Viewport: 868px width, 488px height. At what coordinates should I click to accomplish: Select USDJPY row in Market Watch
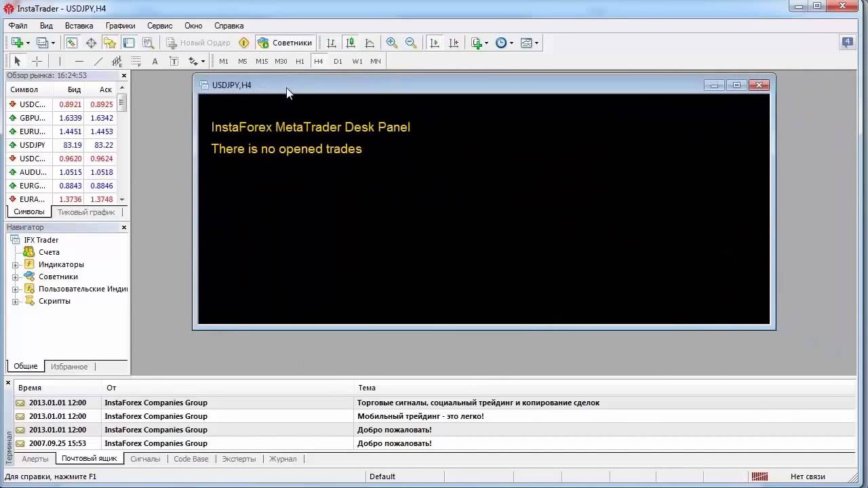tap(62, 145)
